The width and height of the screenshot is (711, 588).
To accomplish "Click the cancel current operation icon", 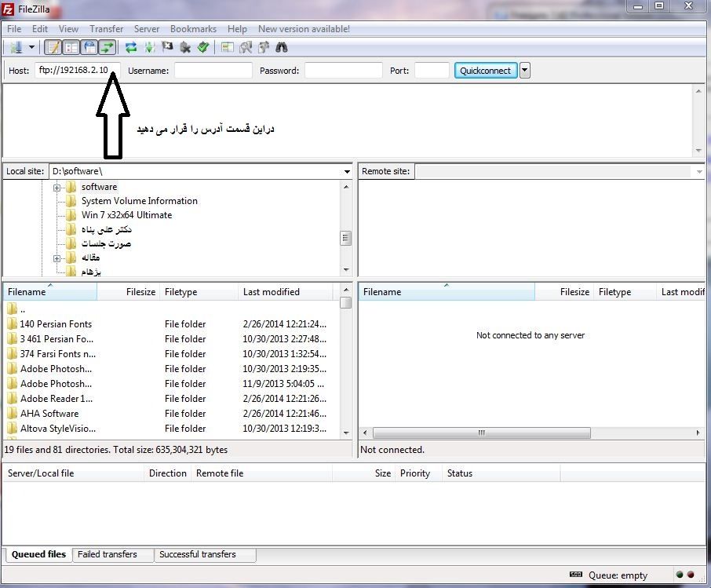I will click(x=167, y=47).
